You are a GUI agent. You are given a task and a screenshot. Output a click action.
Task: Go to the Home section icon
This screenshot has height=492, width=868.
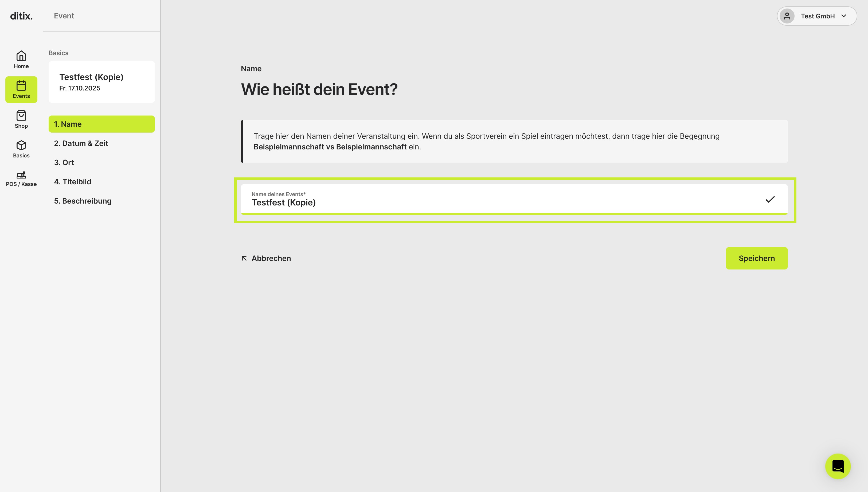(21, 56)
